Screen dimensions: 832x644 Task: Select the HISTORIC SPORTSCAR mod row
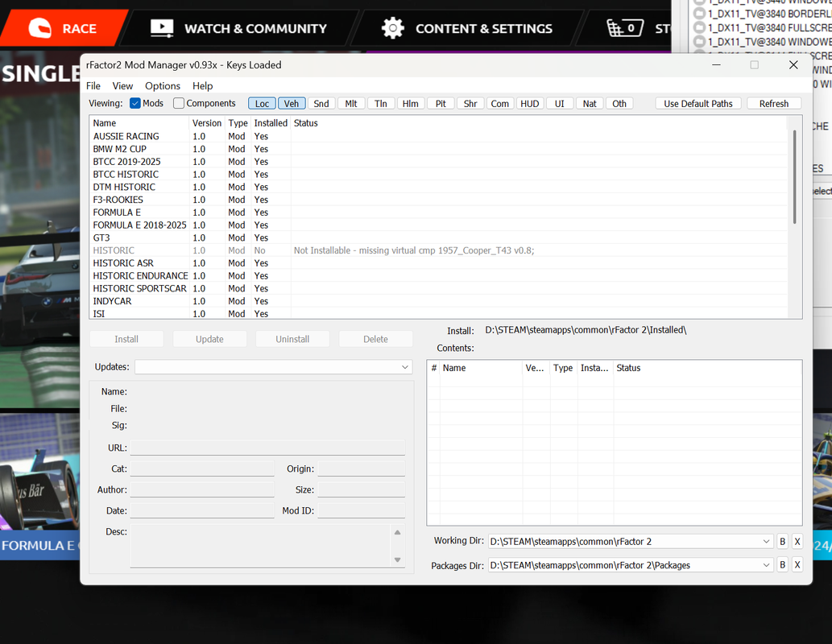(x=438, y=288)
